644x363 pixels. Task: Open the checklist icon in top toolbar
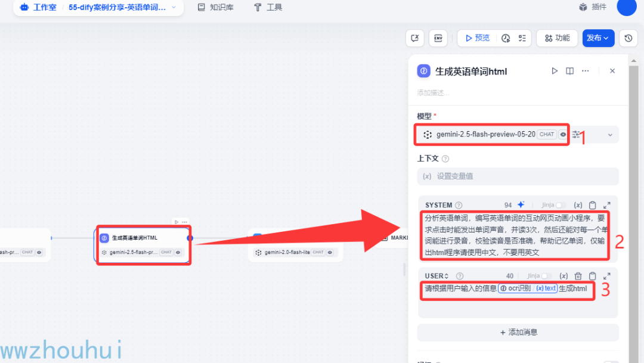(x=522, y=38)
